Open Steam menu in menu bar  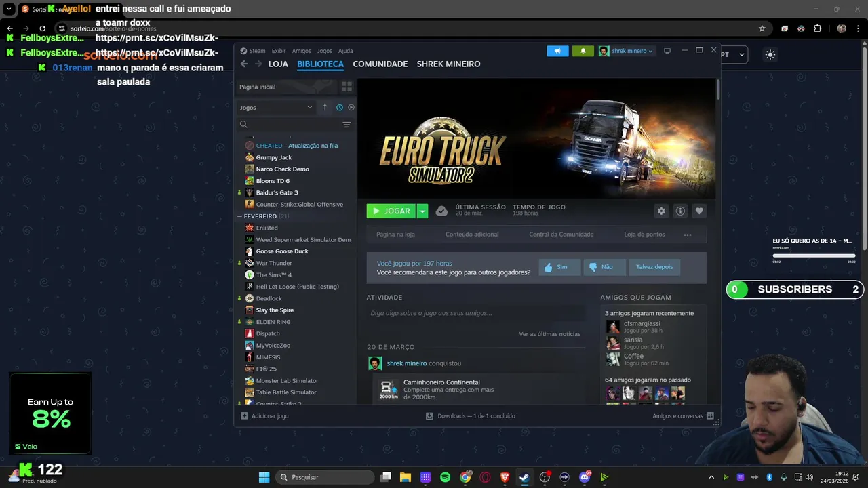[253, 51]
